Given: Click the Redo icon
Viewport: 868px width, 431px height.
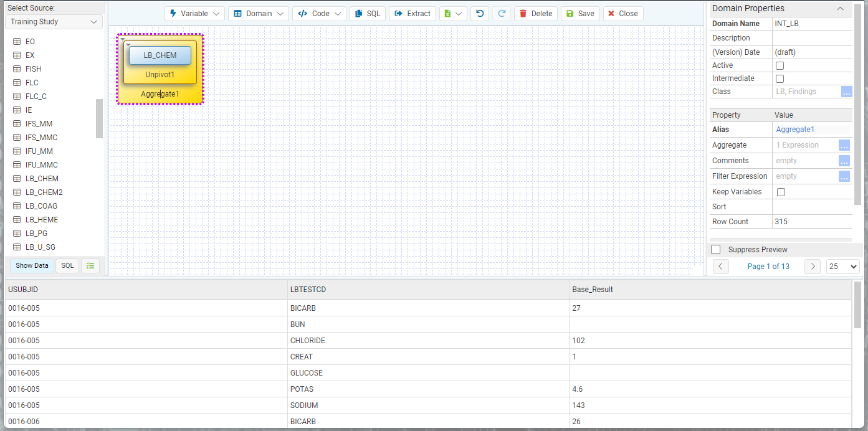Looking at the screenshot, I should pyautogui.click(x=501, y=14).
